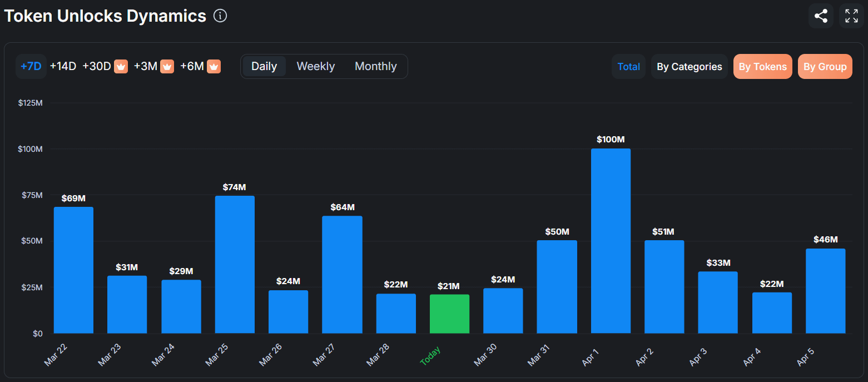Click crown icon next to +6M
The width and height of the screenshot is (868, 382).
[x=214, y=67]
